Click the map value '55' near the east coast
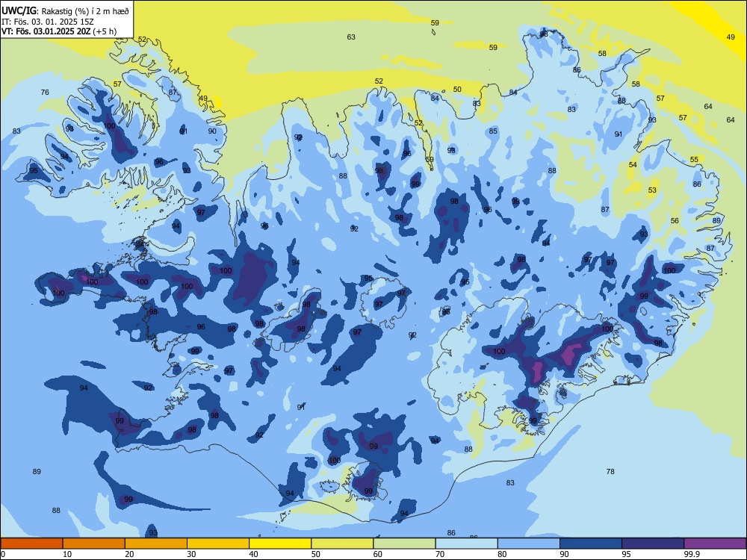 click(x=694, y=160)
